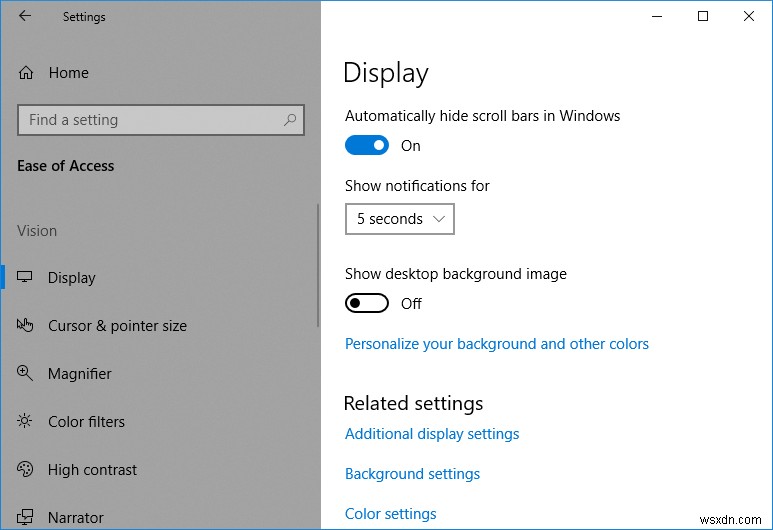Image resolution: width=773 pixels, height=530 pixels.
Task: Click the Related settings heading
Action: point(413,403)
